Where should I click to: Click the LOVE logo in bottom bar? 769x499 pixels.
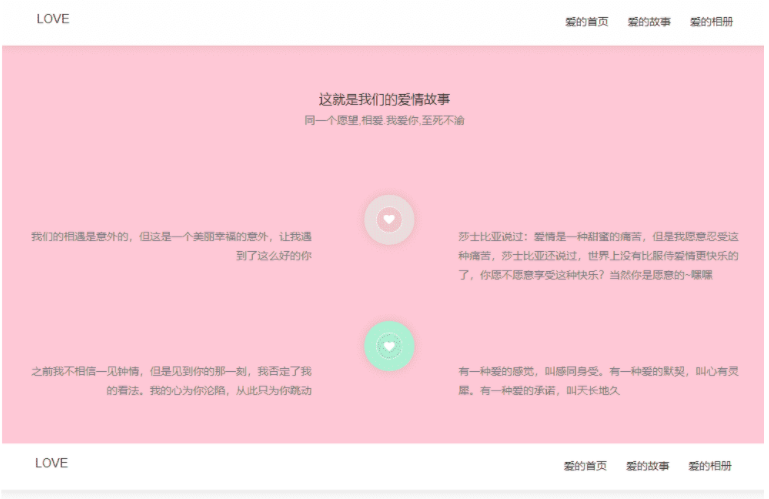(x=52, y=463)
